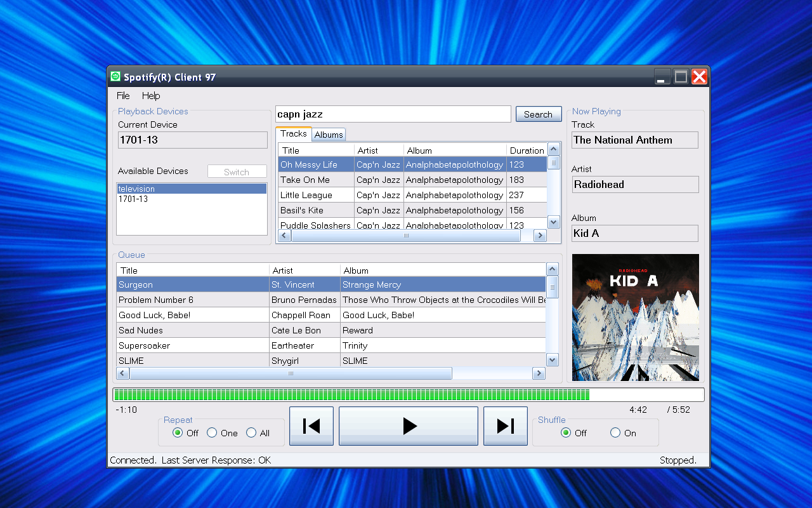Image resolution: width=812 pixels, height=508 pixels.
Task: Click the queue Album column header
Action: (443, 271)
